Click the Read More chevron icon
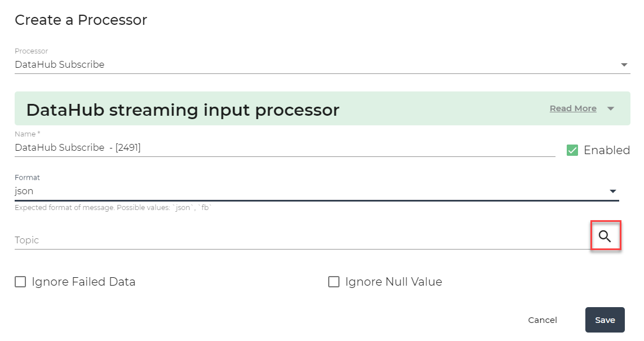Viewport: 644px width, 341px height. 611,108
